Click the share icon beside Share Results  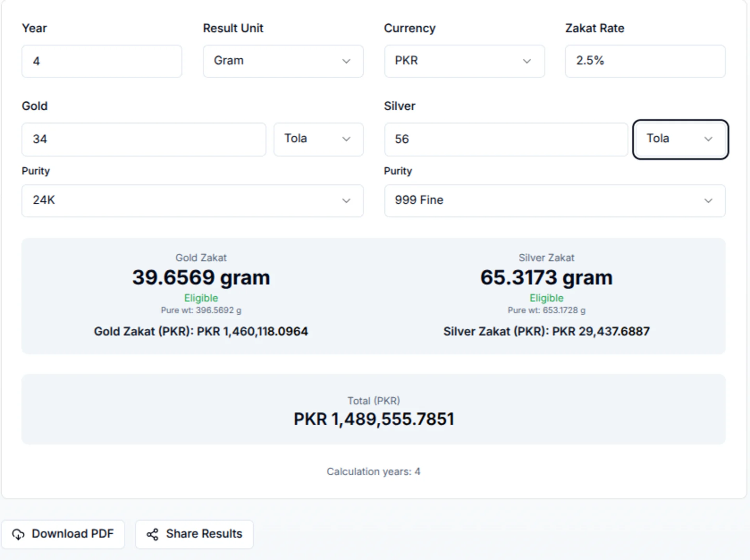pyautogui.click(x=152, y=534)
